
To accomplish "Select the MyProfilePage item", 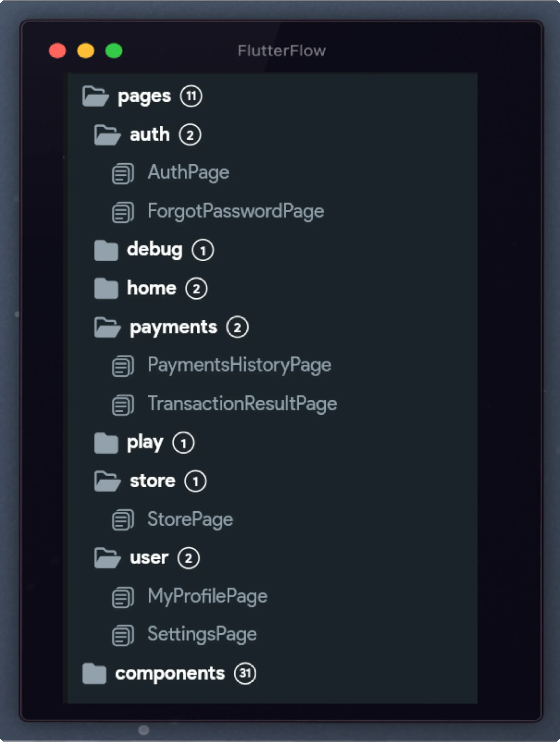I will pos(208,597).
